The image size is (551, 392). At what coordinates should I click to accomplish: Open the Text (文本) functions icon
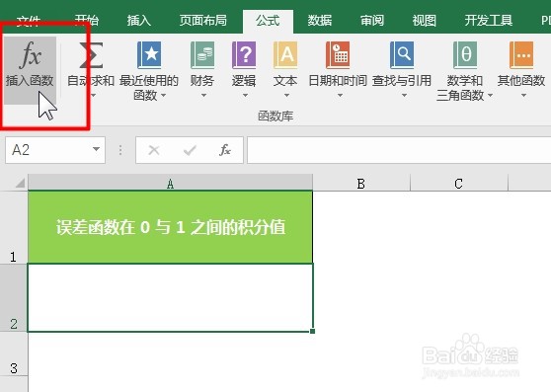[x=285, y=55]
